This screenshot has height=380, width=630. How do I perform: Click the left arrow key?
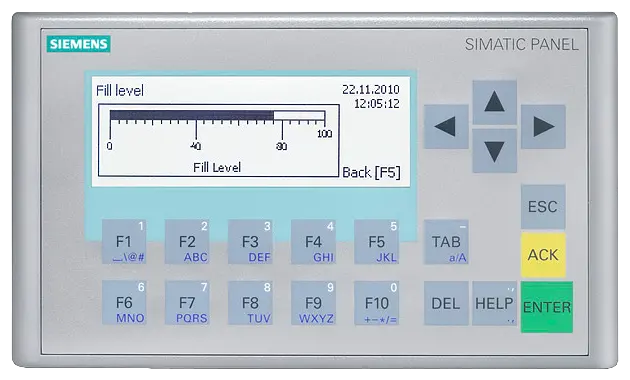pyautogui.click(x=446, y=127)
